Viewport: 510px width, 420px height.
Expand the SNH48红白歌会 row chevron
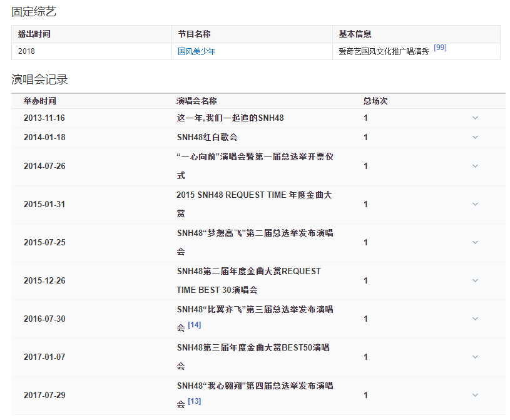pyautogui.click(x=475, y=137)
